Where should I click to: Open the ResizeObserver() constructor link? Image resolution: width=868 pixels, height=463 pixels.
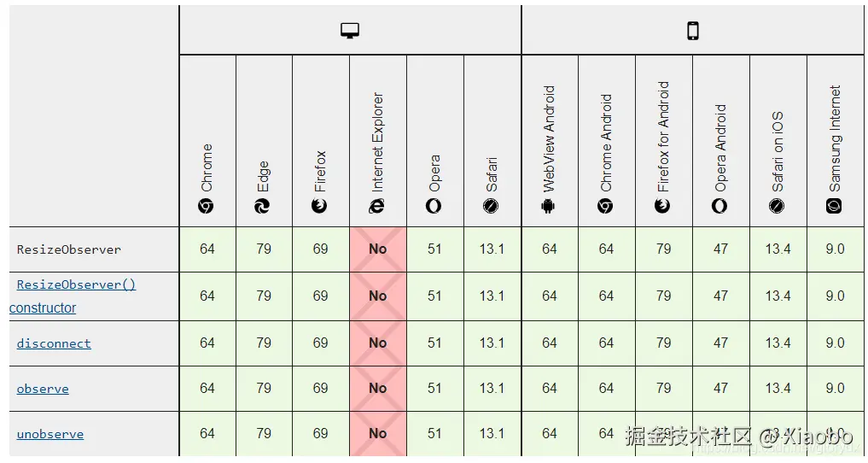[73, 296]
